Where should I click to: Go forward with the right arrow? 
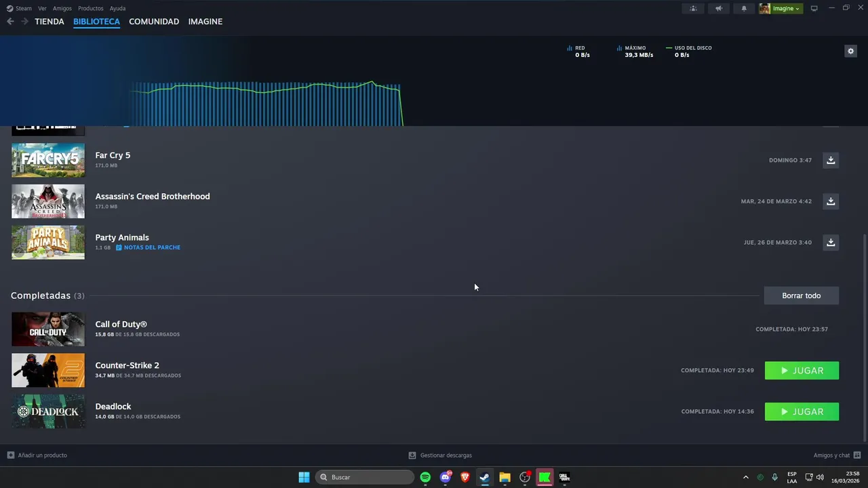pyautogui.click(x=24, y=22)
